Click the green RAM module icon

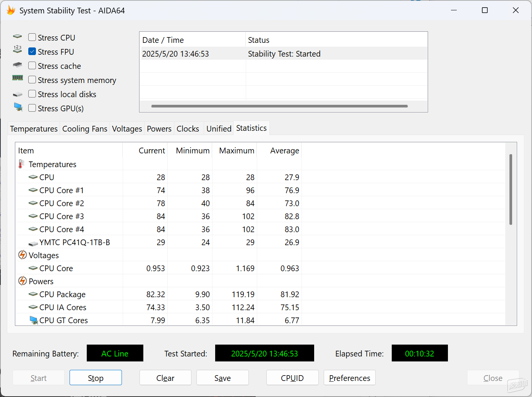18,78
